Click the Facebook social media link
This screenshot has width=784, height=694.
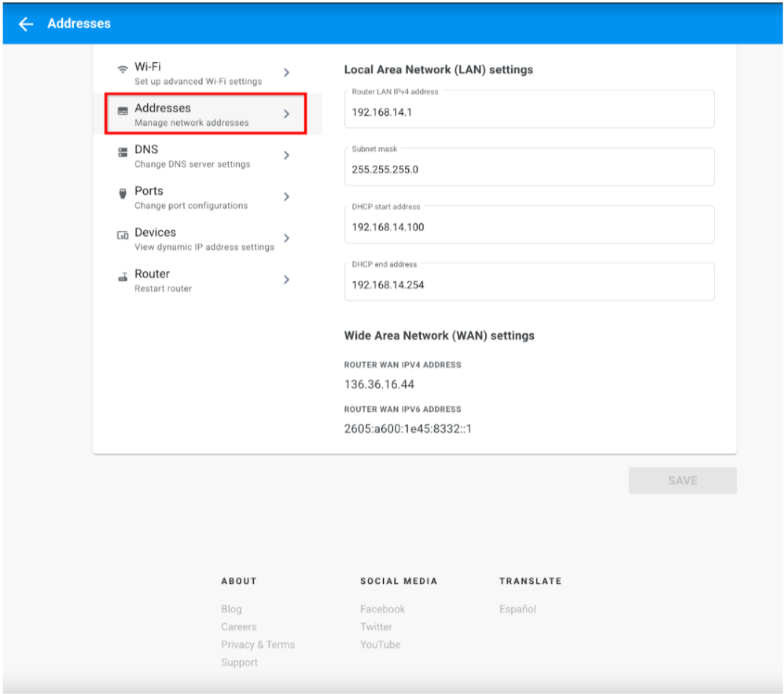coord(382,609)
